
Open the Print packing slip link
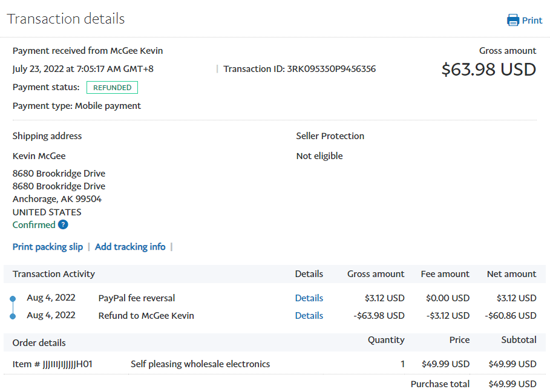(x=48, y=247)
